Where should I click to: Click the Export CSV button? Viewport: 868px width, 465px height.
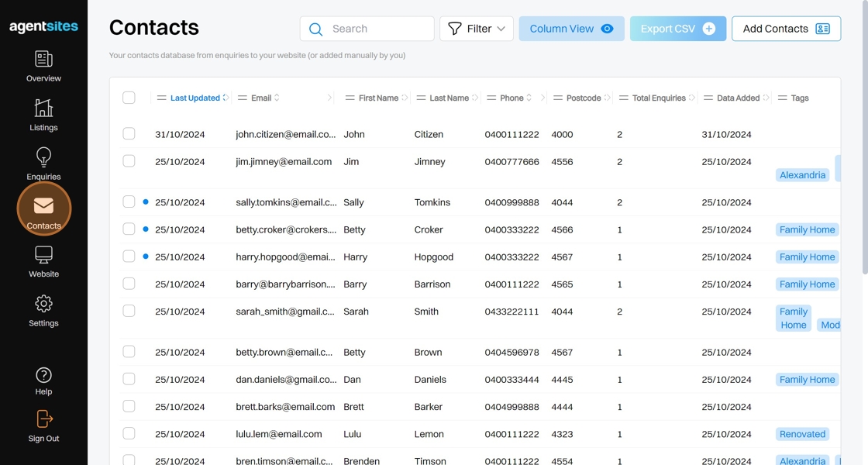(678, 29)
